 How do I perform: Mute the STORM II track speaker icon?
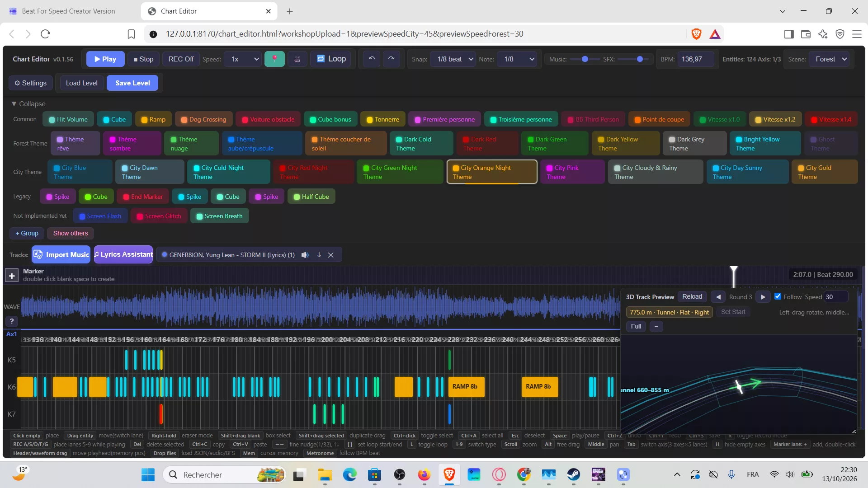pos(305,255)
